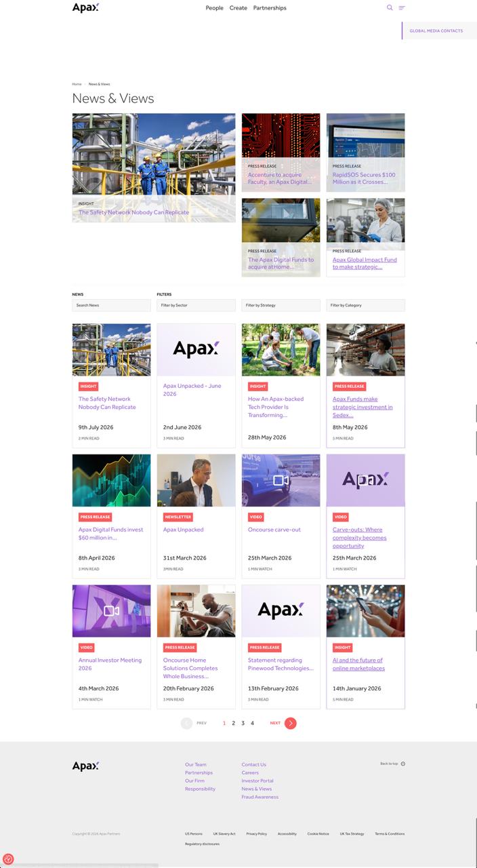Open Partnerships footer link
This screenshot has width=477, height=868.
(x=199, y=772)
